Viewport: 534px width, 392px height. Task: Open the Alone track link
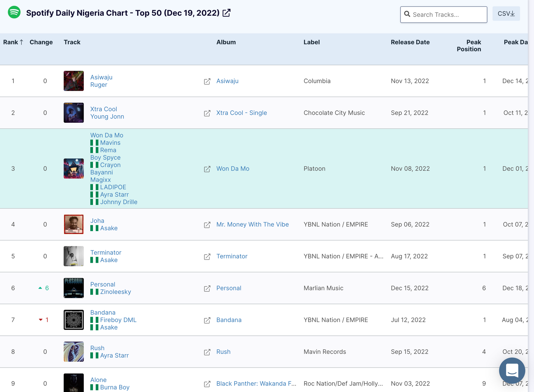[99, 380]
